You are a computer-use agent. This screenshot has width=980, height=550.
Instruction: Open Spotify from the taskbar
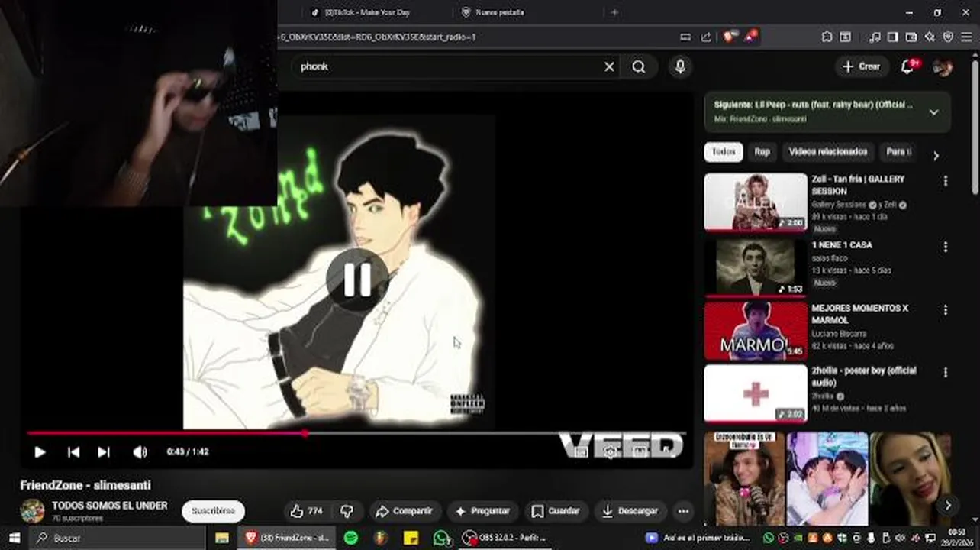(x=351, y=538)
